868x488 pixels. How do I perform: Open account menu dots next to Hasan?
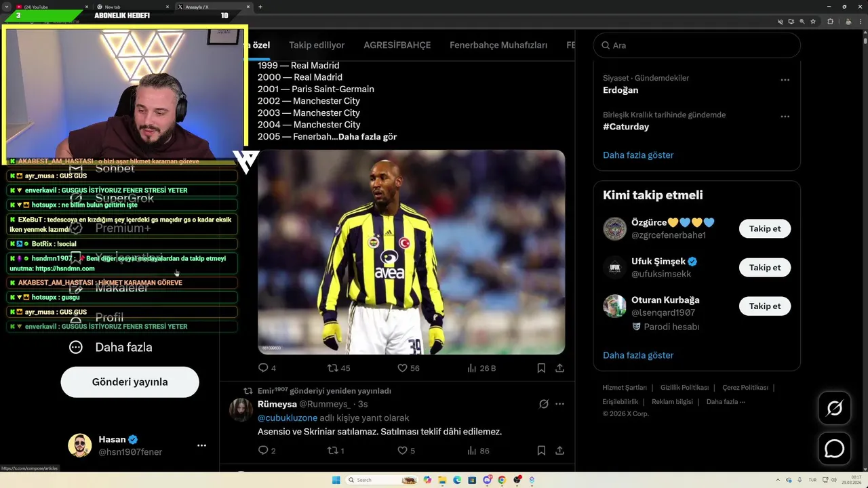[x=201, y=445]
